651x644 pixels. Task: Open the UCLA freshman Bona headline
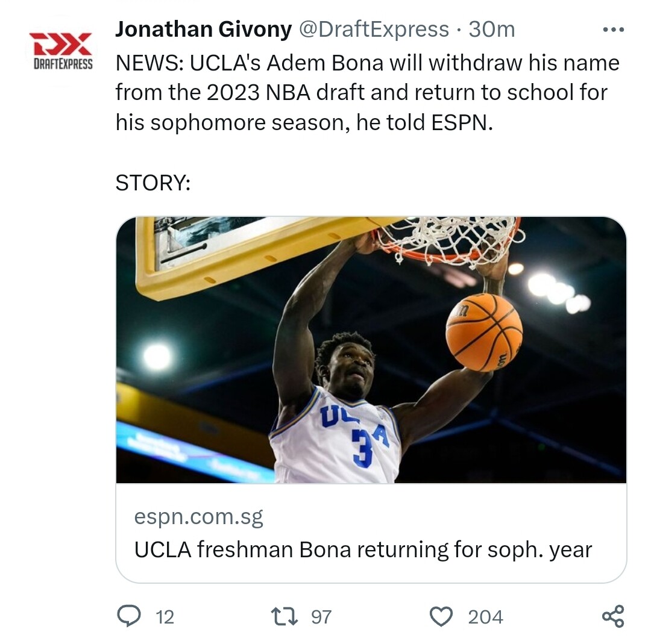tap(363, 549)
